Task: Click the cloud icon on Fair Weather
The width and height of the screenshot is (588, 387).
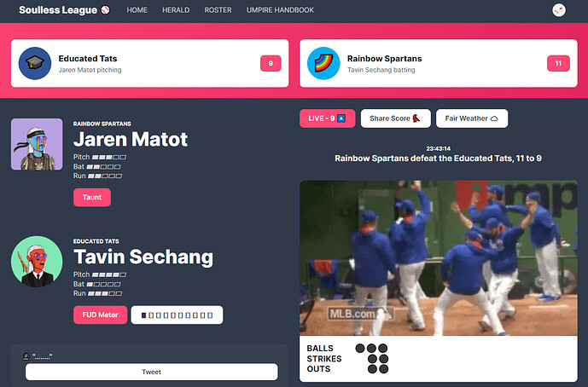Action: click(494, 118)
